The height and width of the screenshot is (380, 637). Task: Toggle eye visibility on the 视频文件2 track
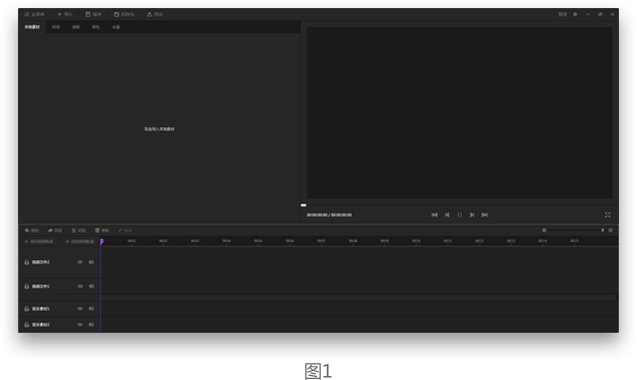(80, 263)
